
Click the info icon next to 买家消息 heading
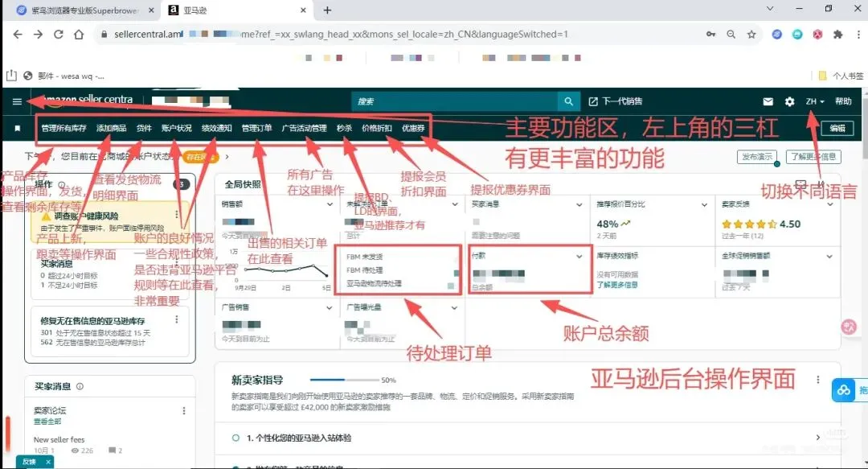coord(80,386)
